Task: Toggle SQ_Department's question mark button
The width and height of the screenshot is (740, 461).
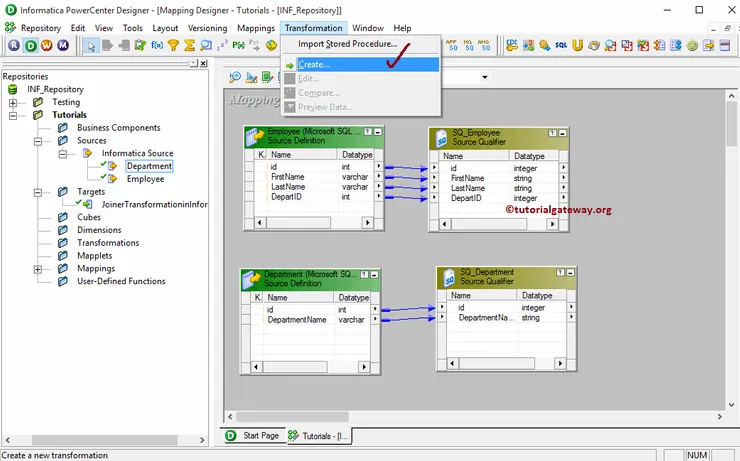Action: pos(560,273)
